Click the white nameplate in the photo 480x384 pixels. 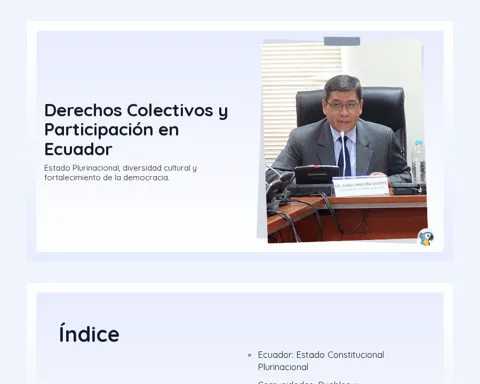coord(361,186)
